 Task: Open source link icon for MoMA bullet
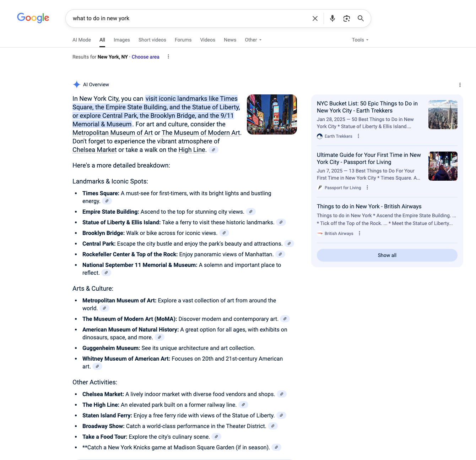point(285,319)
